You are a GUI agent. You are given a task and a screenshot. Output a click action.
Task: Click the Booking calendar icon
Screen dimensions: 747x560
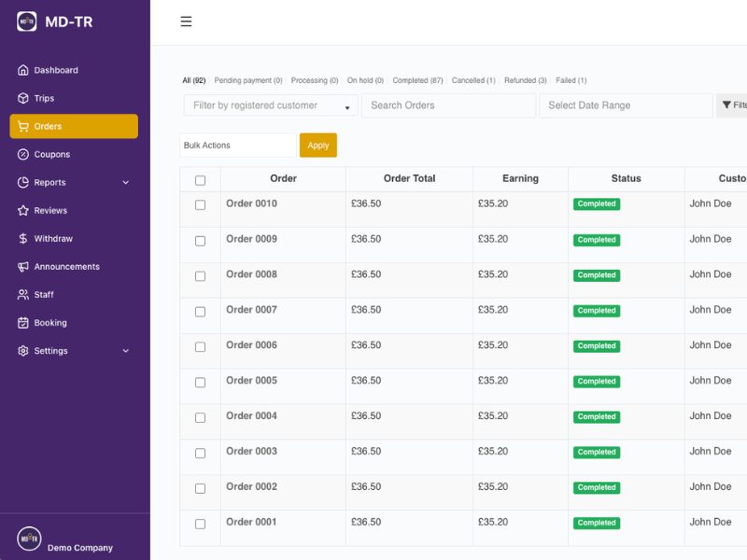(22, 323)
